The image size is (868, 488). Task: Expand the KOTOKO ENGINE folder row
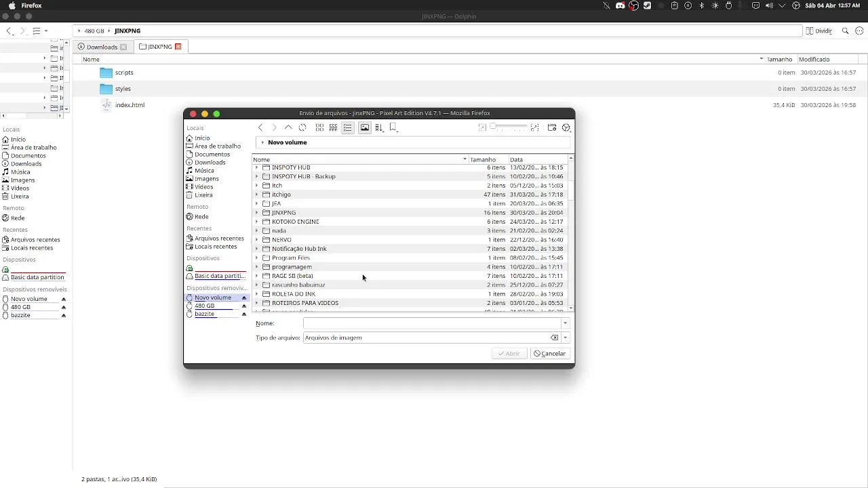click(x=257, y=222)
